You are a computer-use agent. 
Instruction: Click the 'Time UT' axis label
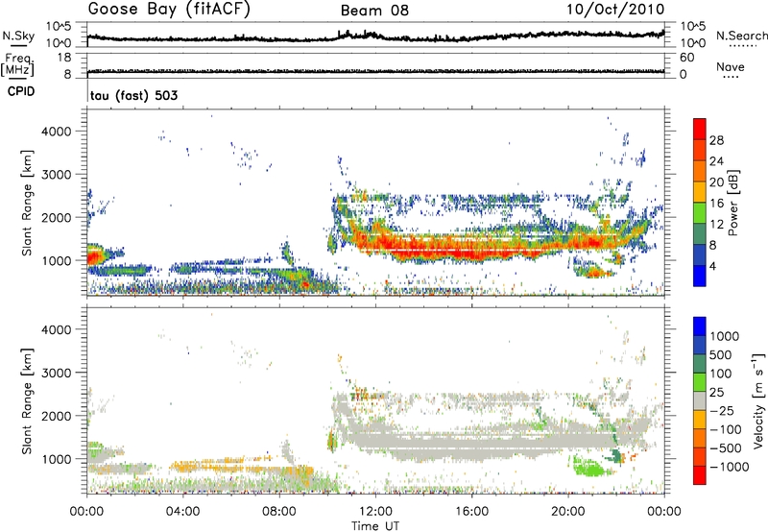click(x=375, y=526)
